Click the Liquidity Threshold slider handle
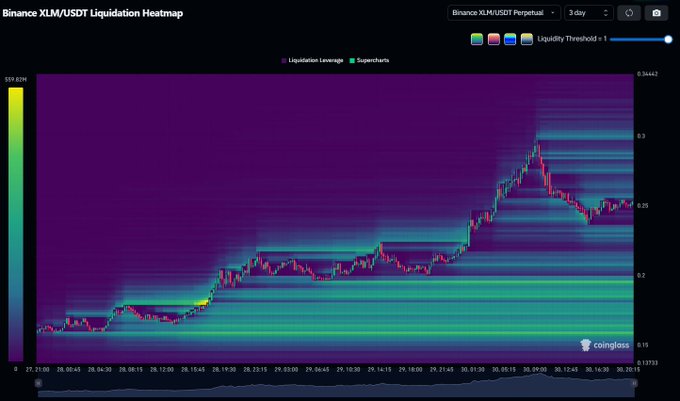This screenshot has height=401, width=680. (668, 39)
